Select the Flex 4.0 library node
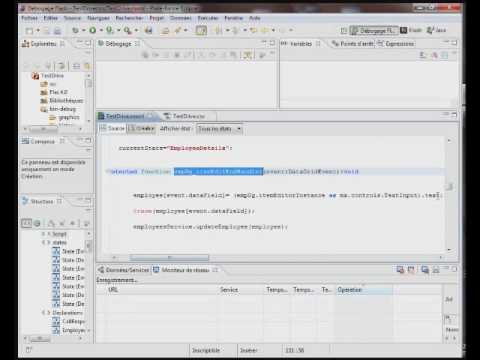The width and height of the screenshot is (480, 360). tap(54, 92)
